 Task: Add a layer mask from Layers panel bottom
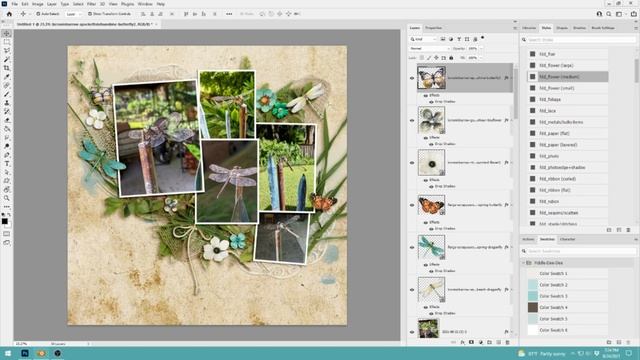[x=471, y=342]
